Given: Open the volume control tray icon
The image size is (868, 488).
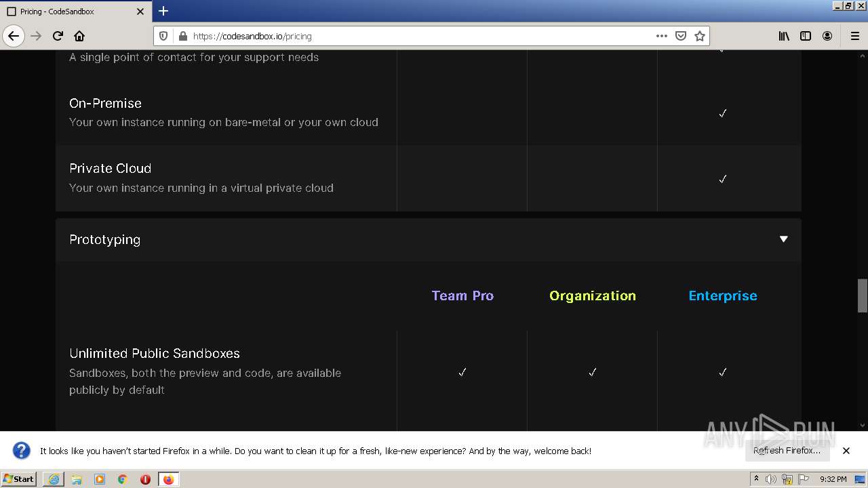Looking at the screenshot, I should tap(770, 479).
